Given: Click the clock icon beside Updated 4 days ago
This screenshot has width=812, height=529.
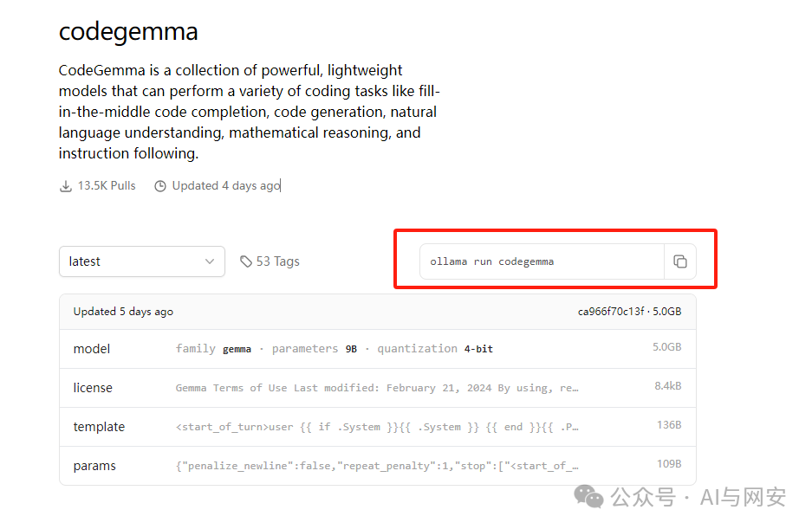Looking at the screenshot, I should click(160, 186).
